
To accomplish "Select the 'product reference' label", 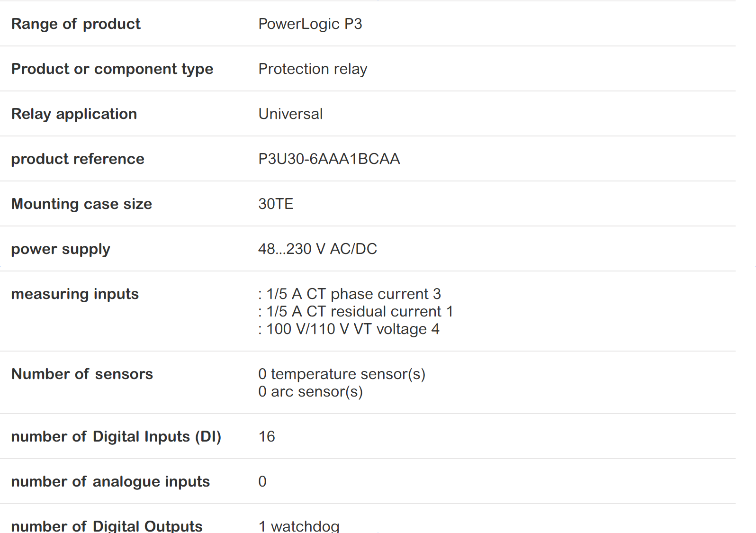I will coord(78,159).
